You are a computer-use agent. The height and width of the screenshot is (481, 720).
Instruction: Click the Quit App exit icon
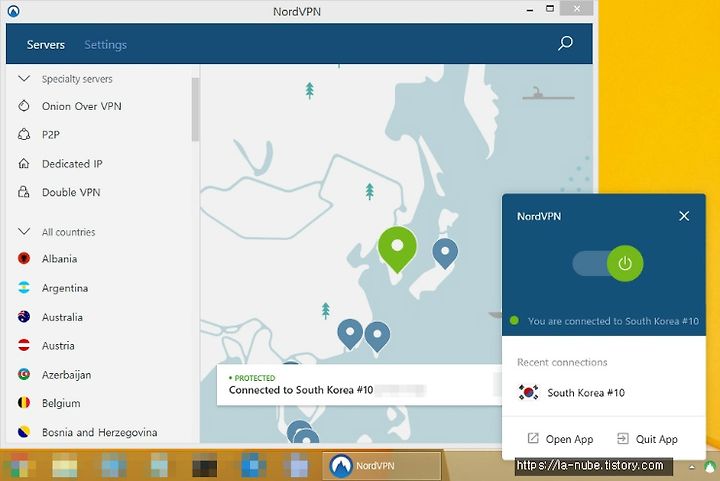[x=623, y=438]
